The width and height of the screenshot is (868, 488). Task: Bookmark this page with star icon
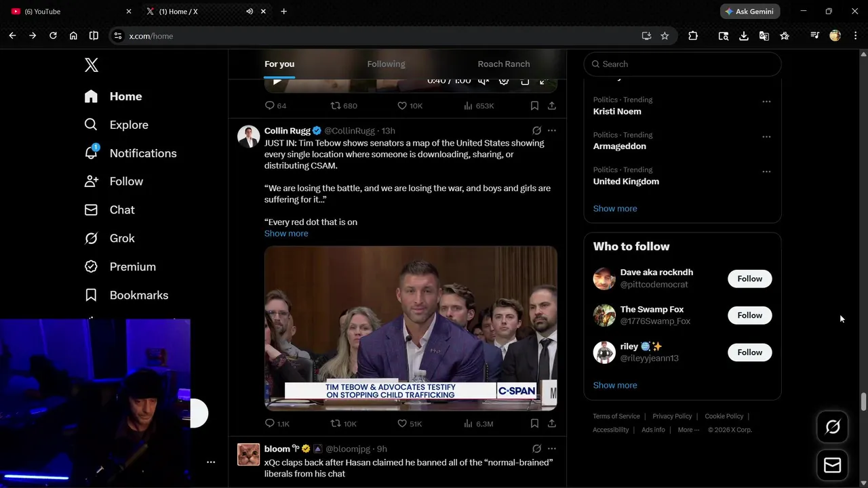(665, 36)
